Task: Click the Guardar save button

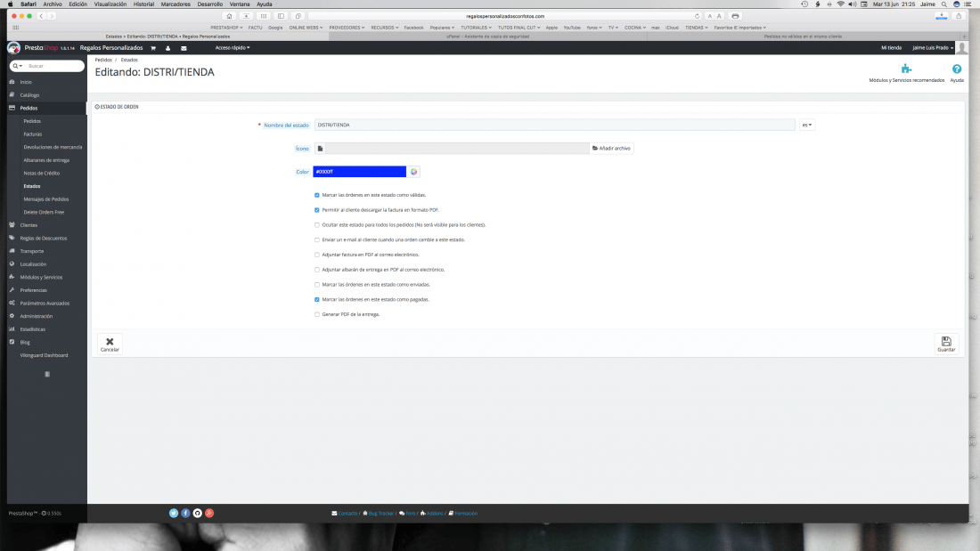Action: 946,344
